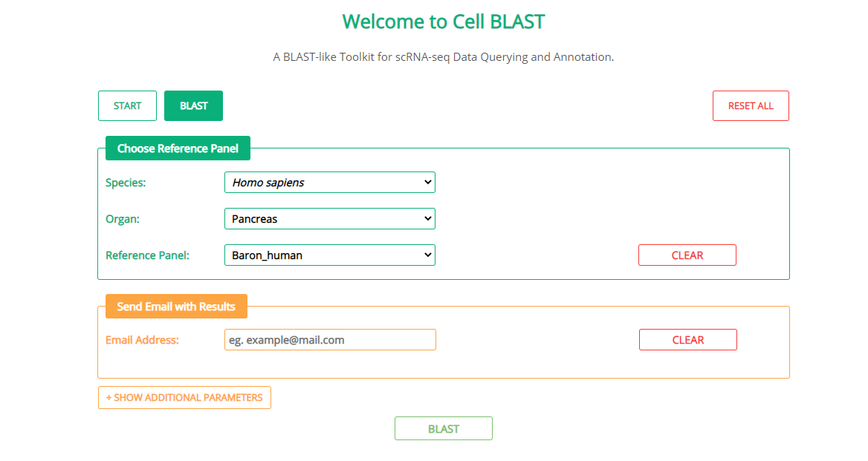Select the BLAST tab
868x461 pixels.
(x=193, y=105)
